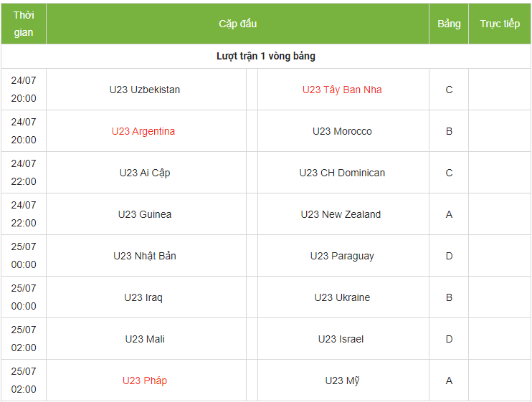Image resolution: width=532 pixels, height=402 pixels.
Task: Click the U23 Mali team name
Action: pos(145,339)
